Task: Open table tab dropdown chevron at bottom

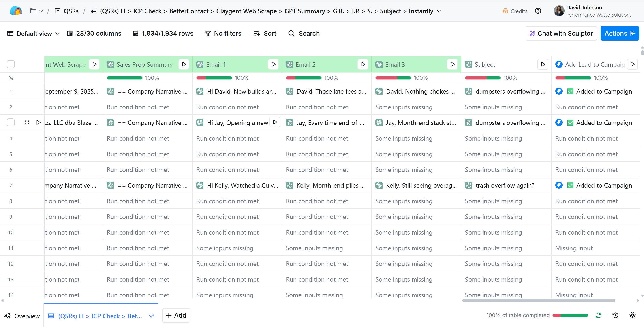Action: coord(151,316)
